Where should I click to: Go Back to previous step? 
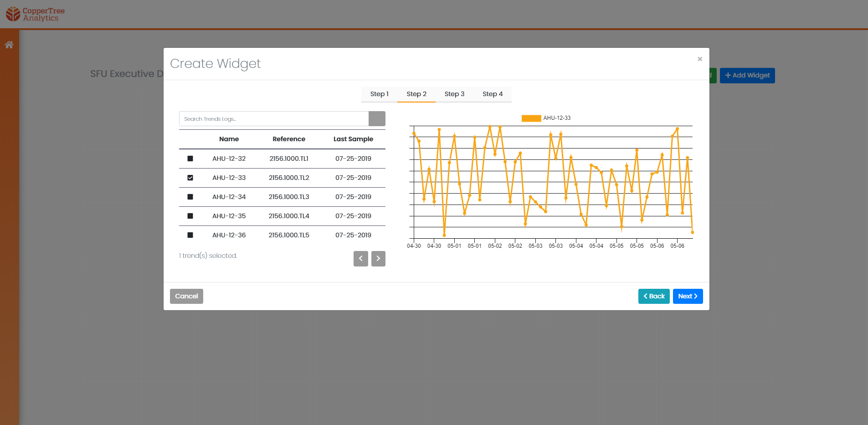click(x=654, y=296)
